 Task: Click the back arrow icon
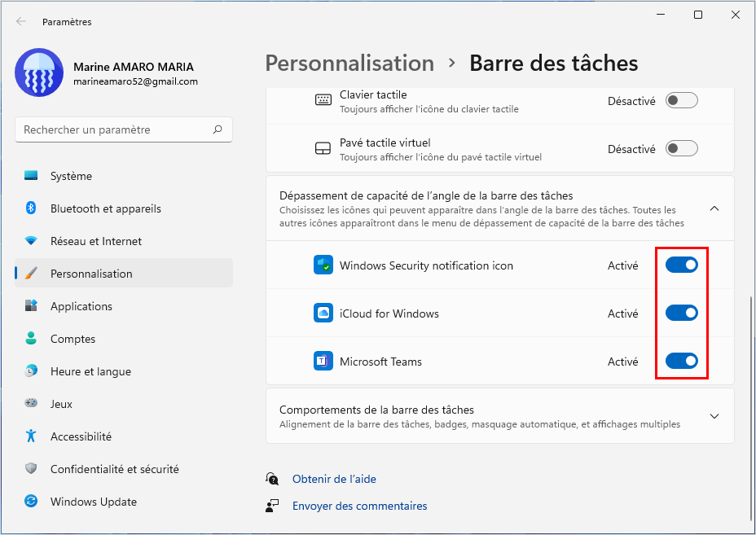coord(20,21)
